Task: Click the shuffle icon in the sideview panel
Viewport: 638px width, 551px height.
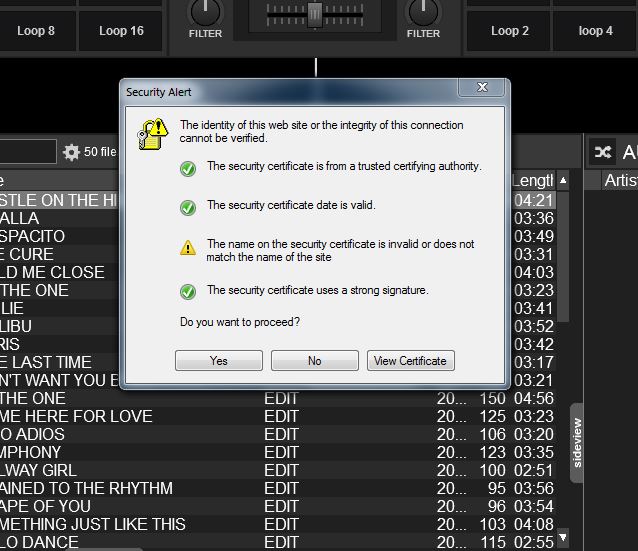Action: pos(602,152)
